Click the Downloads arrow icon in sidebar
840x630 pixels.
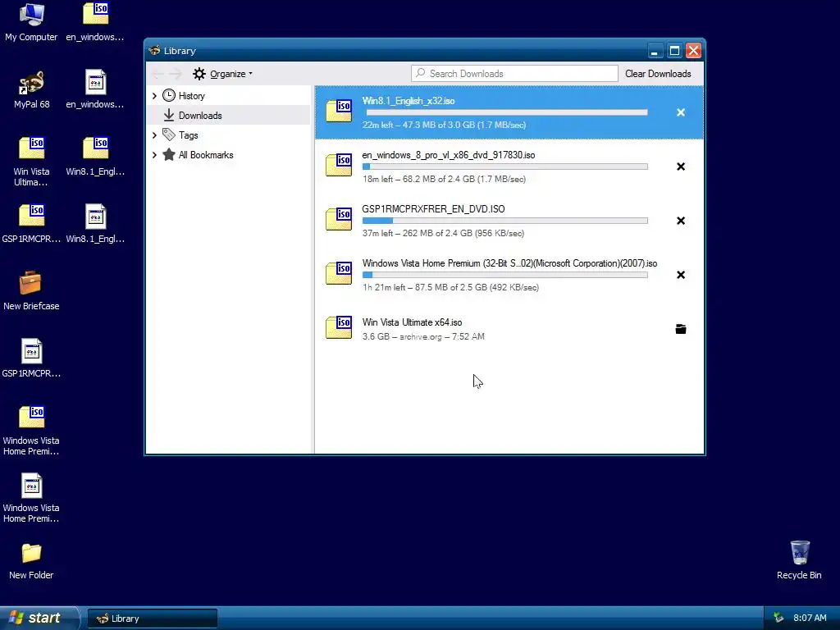(169, 115)
